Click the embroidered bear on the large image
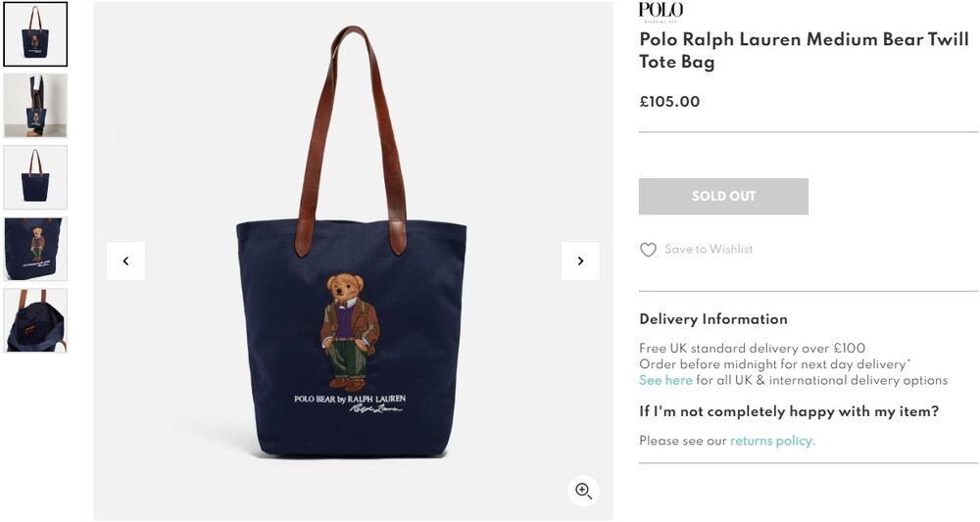 click(350, 331)
